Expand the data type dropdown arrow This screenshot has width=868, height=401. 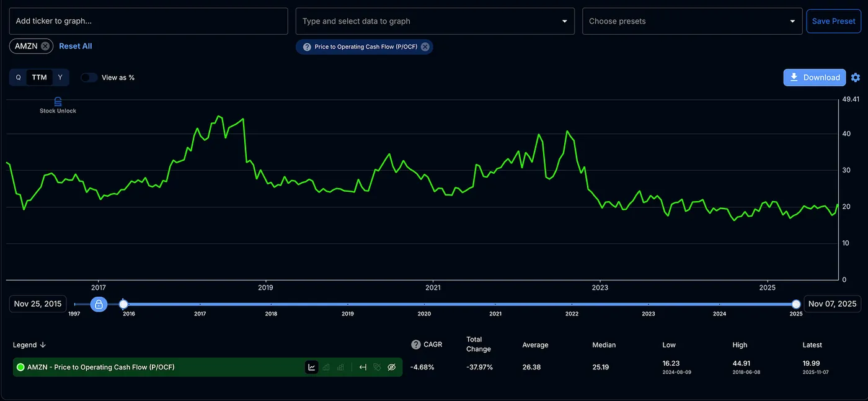pyautogui.click(x=564, y=21)
